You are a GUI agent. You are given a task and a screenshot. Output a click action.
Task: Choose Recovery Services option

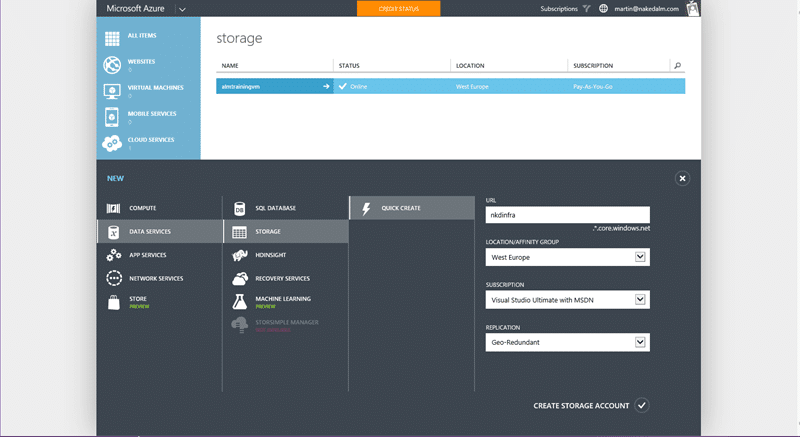click(286, 278)
